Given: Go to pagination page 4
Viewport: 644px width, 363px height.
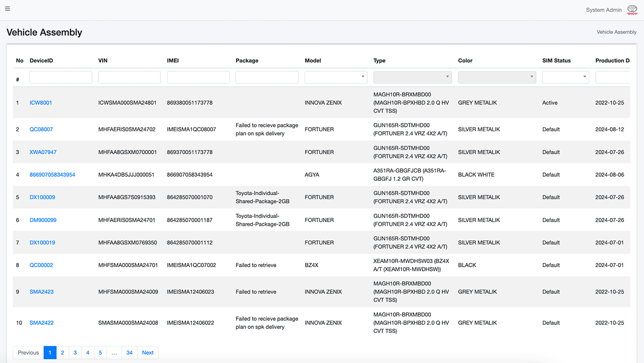Looking at the screenshot, I should click(x=88, y=352).
